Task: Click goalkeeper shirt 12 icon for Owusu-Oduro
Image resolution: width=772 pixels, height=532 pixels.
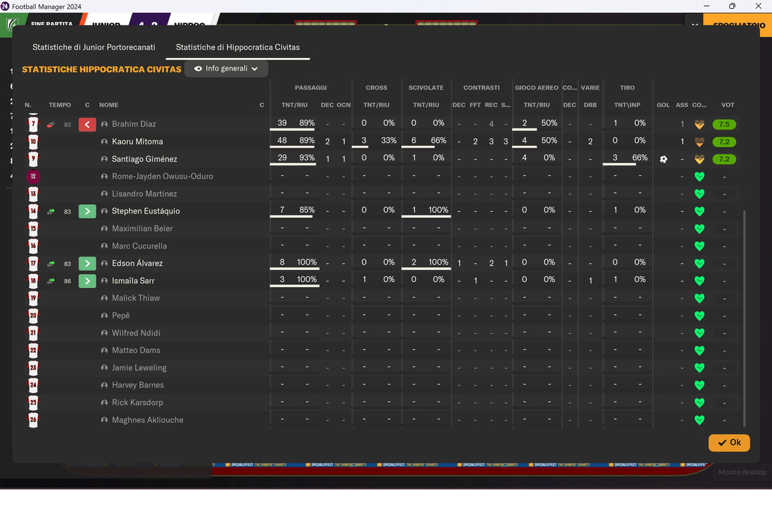Action: click(x=33, y=176)
